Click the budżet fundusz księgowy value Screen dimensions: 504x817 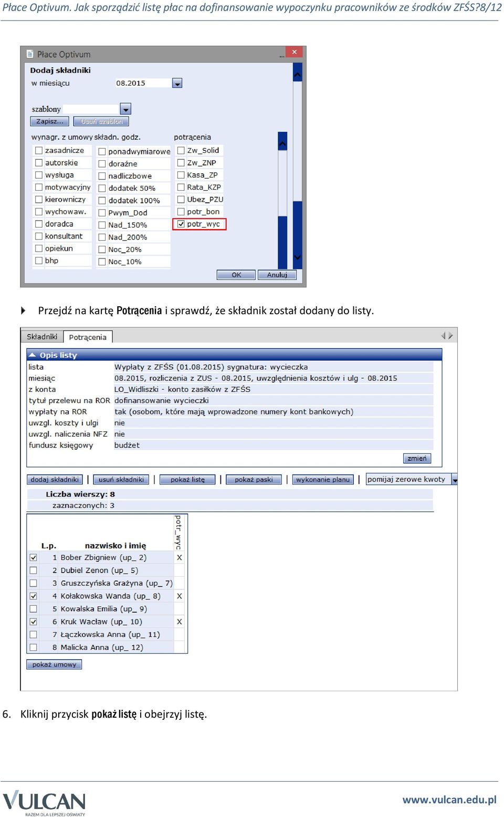(x=127, y=445)
